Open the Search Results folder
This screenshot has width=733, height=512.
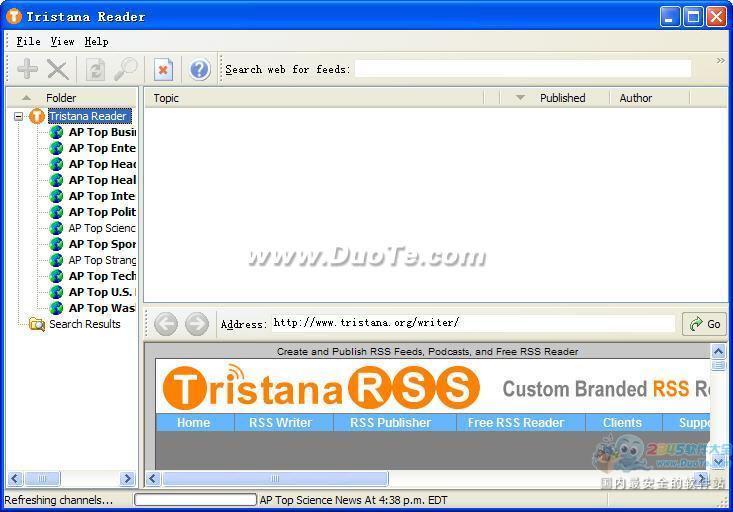(x=85, y=324)
